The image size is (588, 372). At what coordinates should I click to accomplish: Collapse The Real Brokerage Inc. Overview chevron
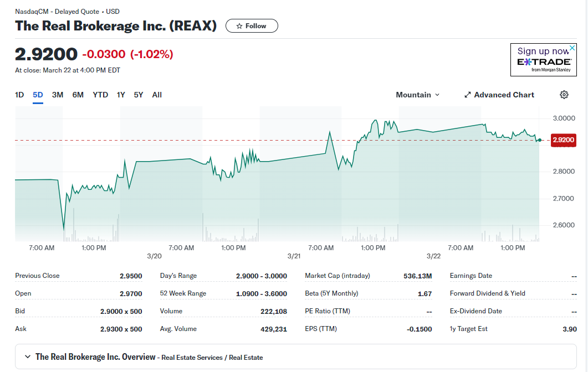(x=27, y=356)
